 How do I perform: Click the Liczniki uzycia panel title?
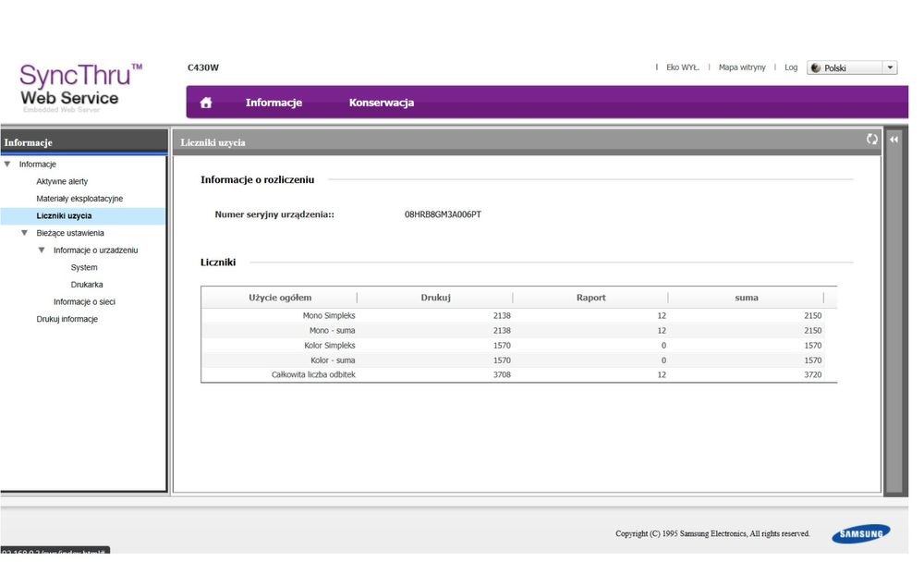click(213, 142)
